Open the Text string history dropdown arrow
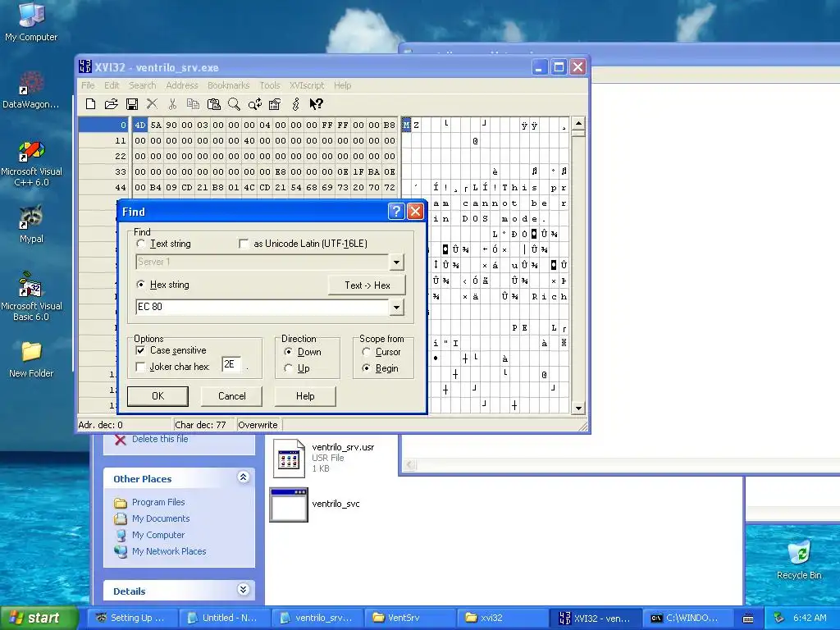840x630 pixels. 396,262
